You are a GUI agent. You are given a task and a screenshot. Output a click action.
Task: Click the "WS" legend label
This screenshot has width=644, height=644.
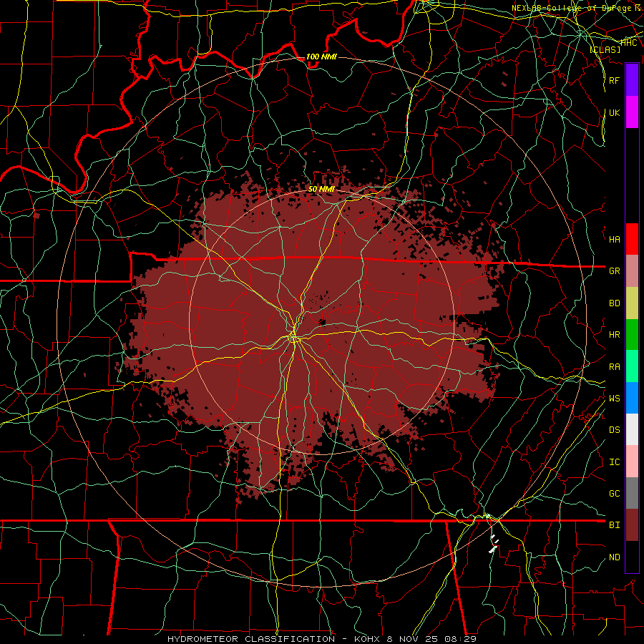click(x=615, y=399)
